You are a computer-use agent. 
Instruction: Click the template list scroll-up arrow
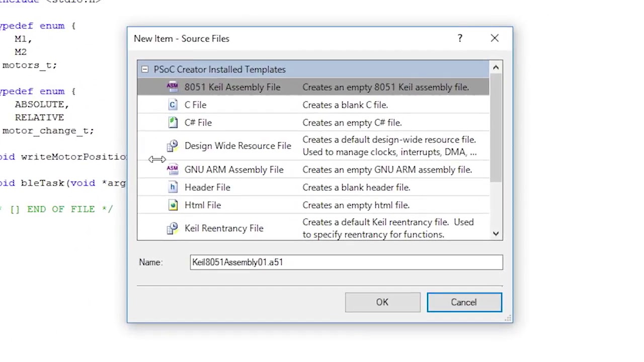point(496,67)
